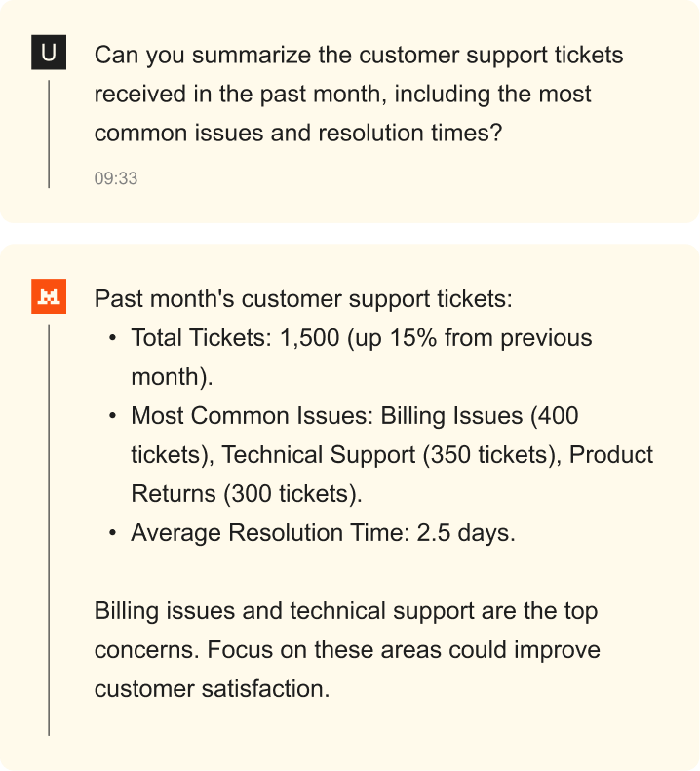Click the 09:33 message timestamp
The width and height of the screenshot is (700, 771).
click(x=116, y=178)
